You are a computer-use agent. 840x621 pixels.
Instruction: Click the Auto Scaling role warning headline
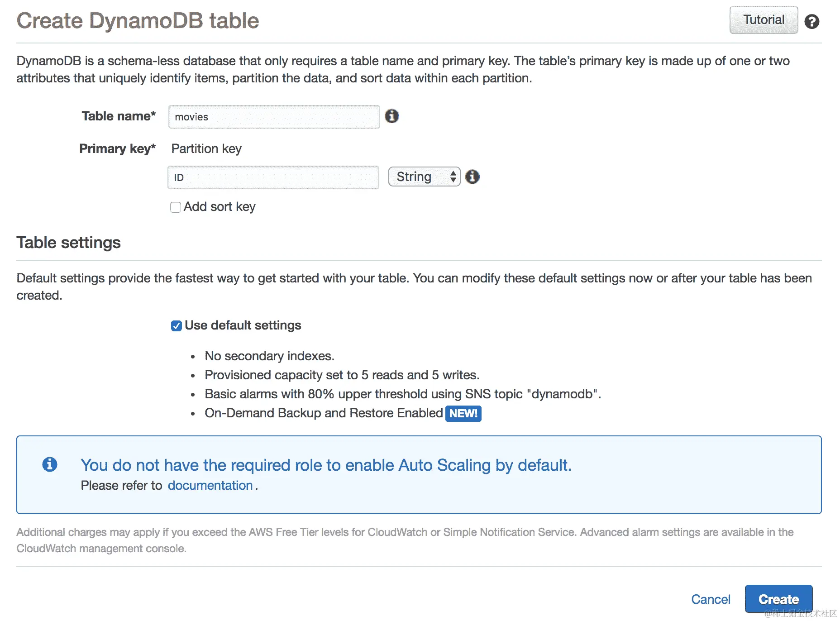(326, 465)
